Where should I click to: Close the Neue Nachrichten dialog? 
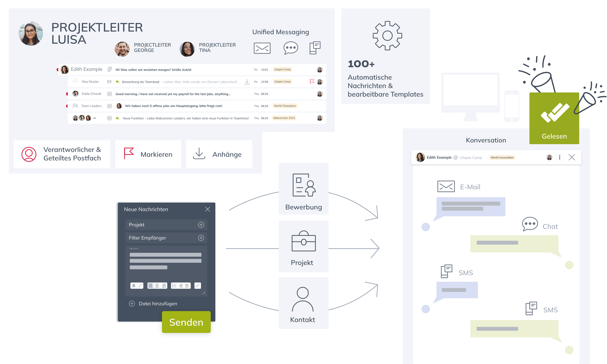point(207,209)
